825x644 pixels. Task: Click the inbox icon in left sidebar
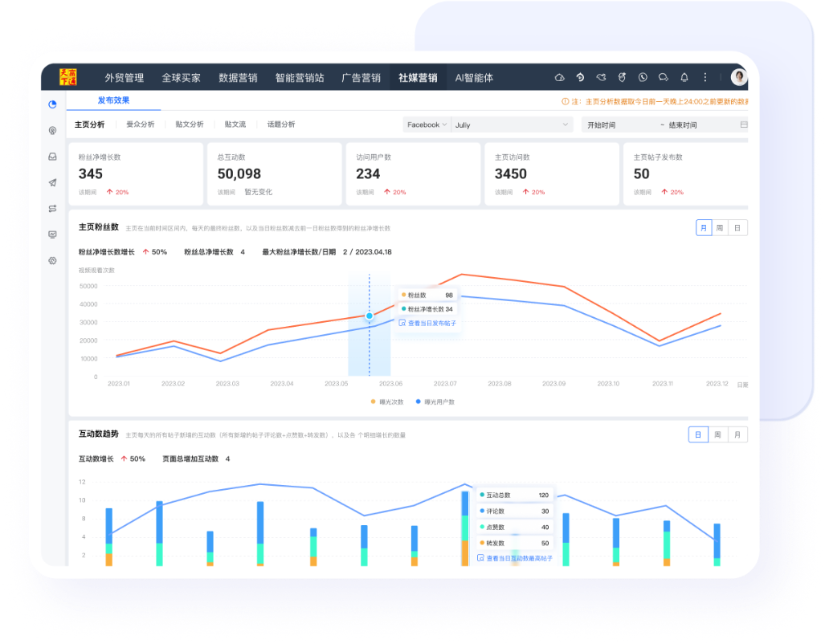click(52, 157)
